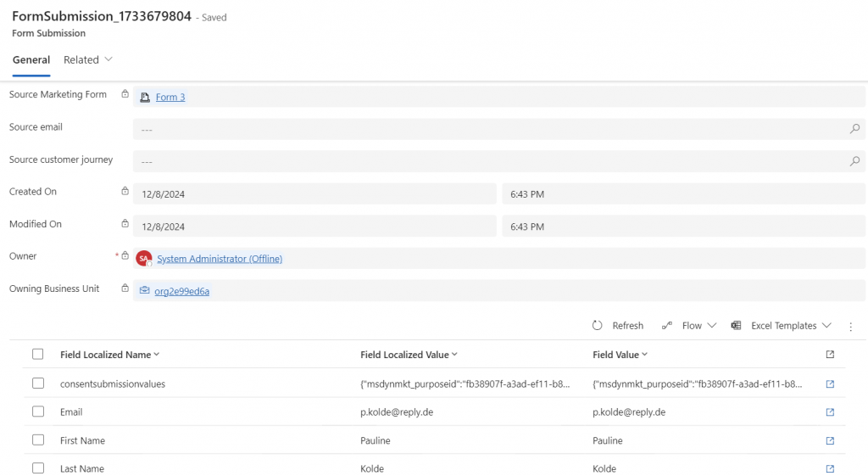This screenshot has width=868, height=476.
Task: Click the Flow button label
Action: pos(692,326)
